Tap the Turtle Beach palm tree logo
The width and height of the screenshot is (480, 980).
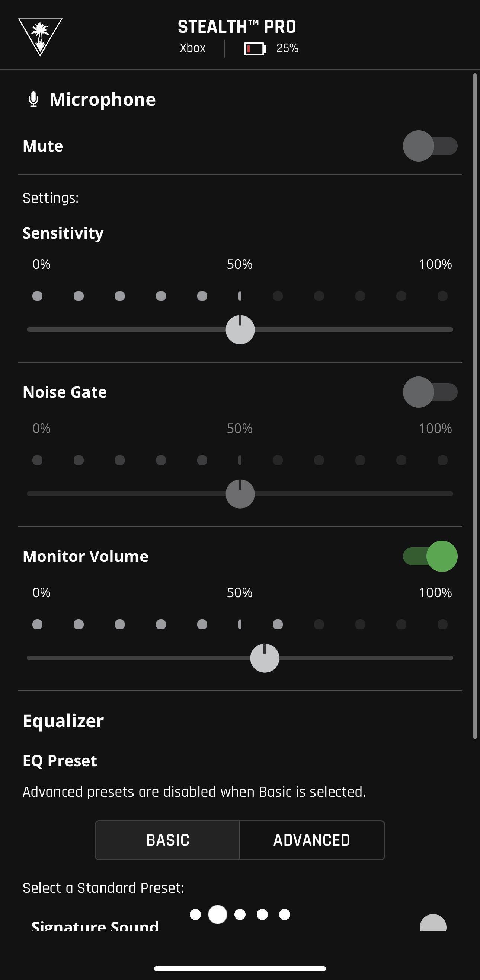(x=40, y=36)
